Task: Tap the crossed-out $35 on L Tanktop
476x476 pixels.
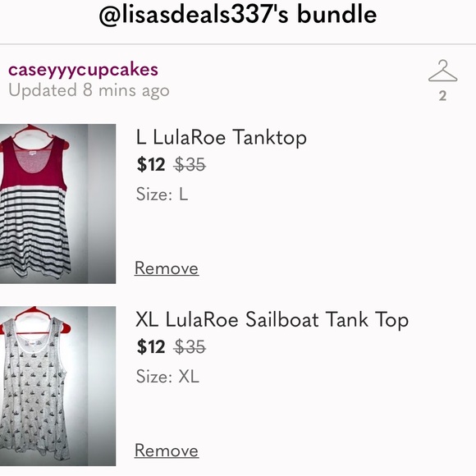Action: click(x=190, y=164)
